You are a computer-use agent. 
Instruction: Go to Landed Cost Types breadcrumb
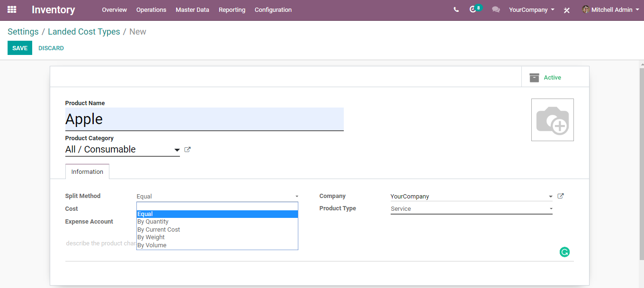(x=84, y=32)
